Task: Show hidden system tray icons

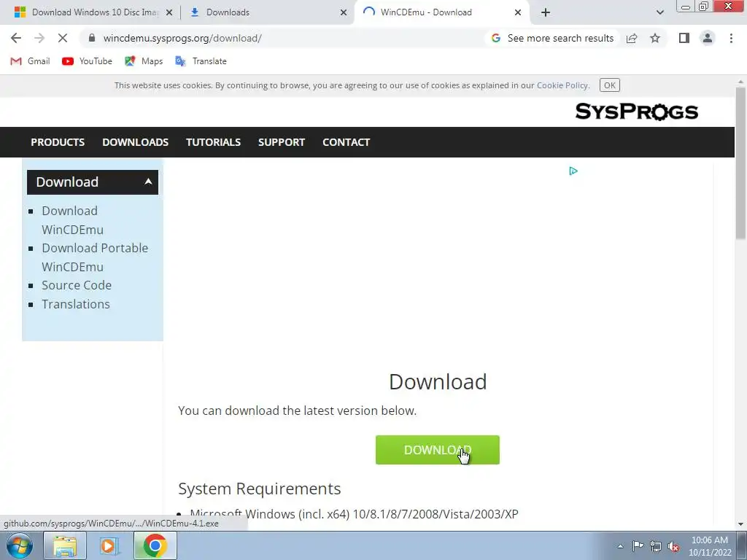Action: tap(620, 546)
